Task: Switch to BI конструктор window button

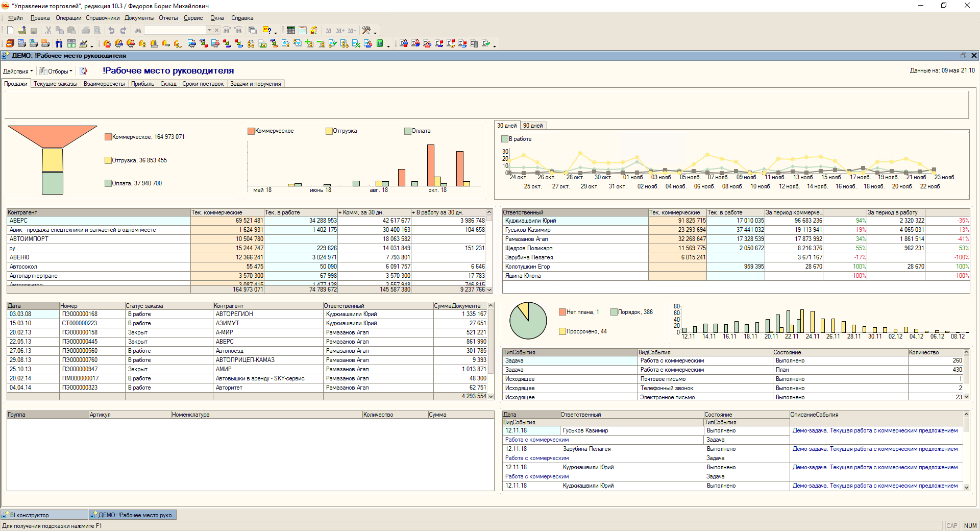Action: click(x=44, y=515)
